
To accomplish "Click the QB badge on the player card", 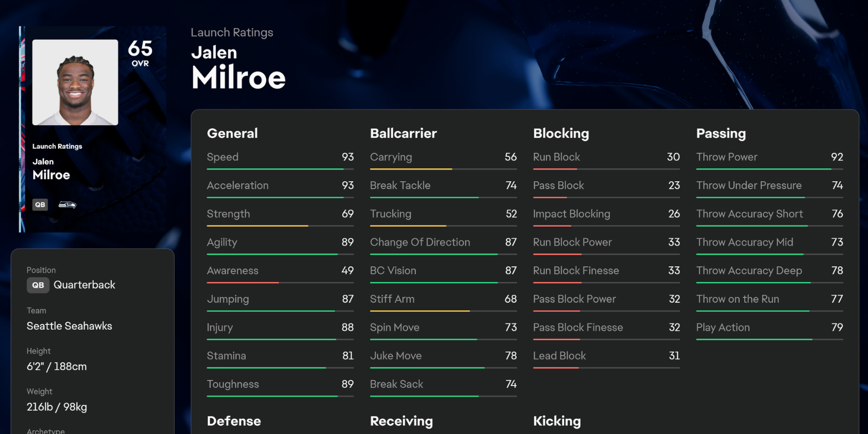I will (40, 205).
